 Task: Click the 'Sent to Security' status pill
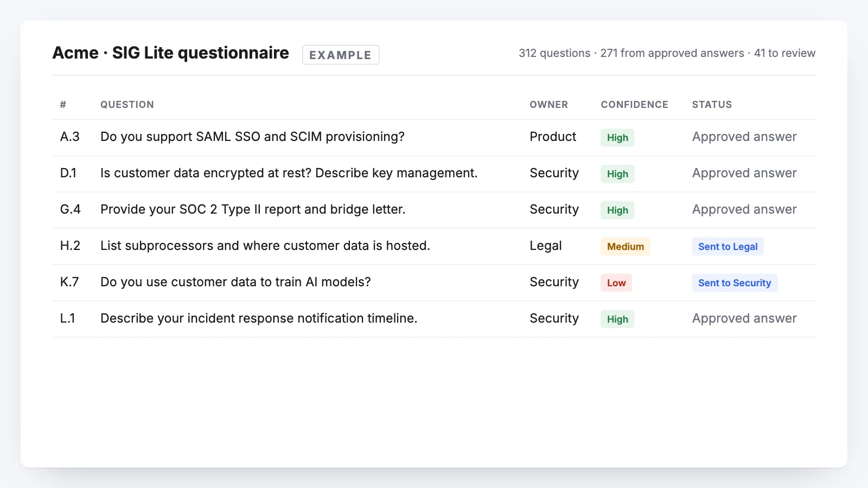(x=735, y=283)
